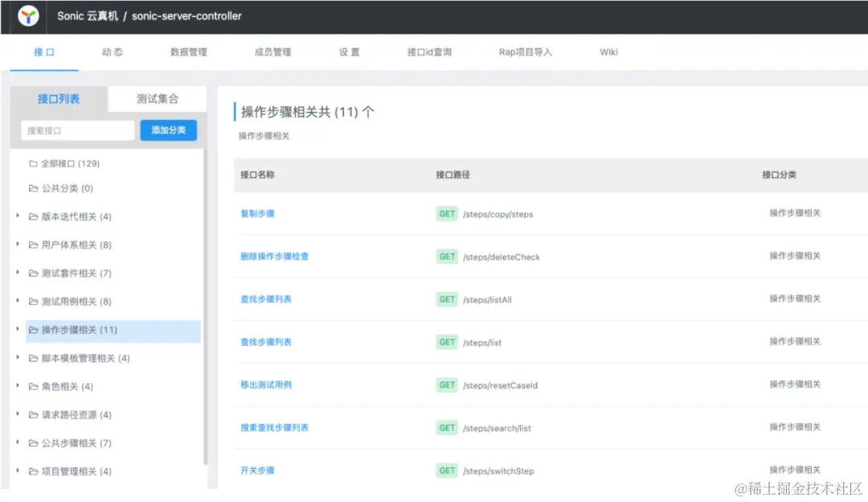Switch to the 接口 top tab

pos(44,52)
